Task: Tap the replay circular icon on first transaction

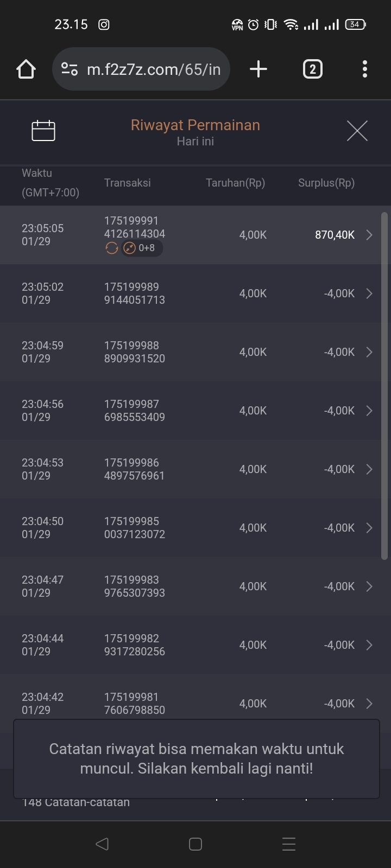Action: (112, 248)
